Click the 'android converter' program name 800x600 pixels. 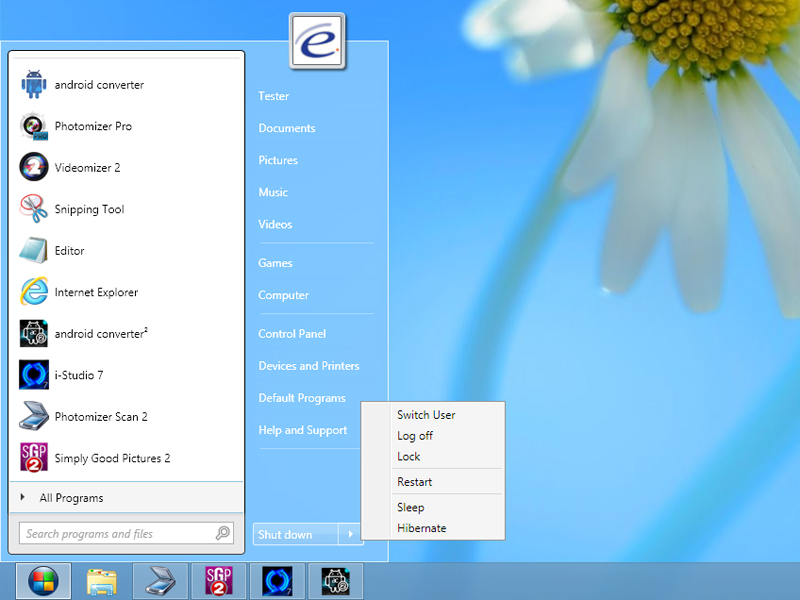(99, 85)
